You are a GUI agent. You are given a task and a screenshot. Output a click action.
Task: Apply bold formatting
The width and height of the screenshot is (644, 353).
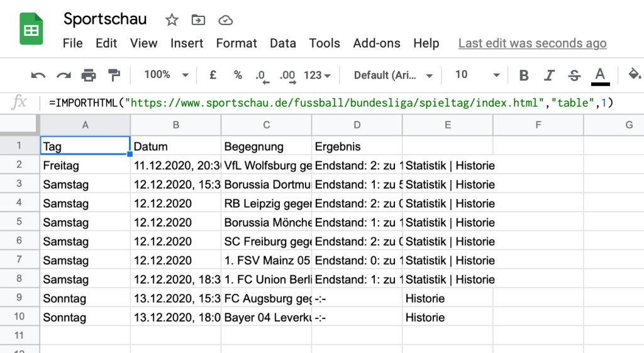(524, 76)
